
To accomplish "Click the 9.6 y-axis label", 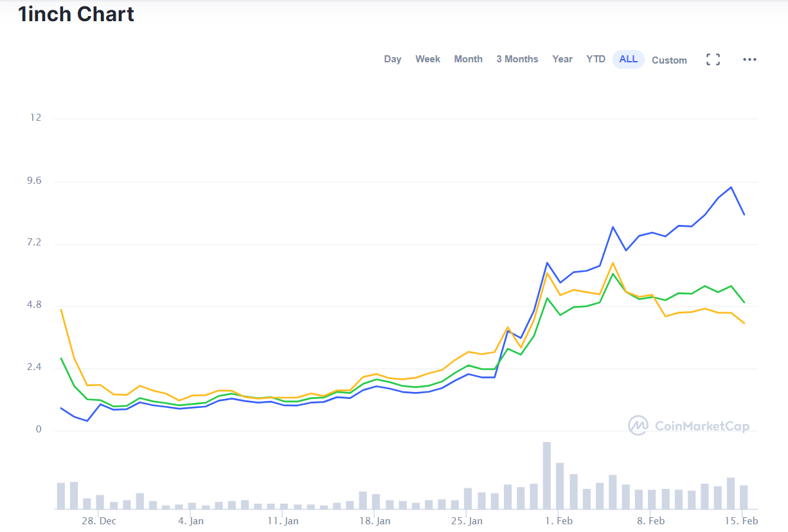I will coord(34,181).
